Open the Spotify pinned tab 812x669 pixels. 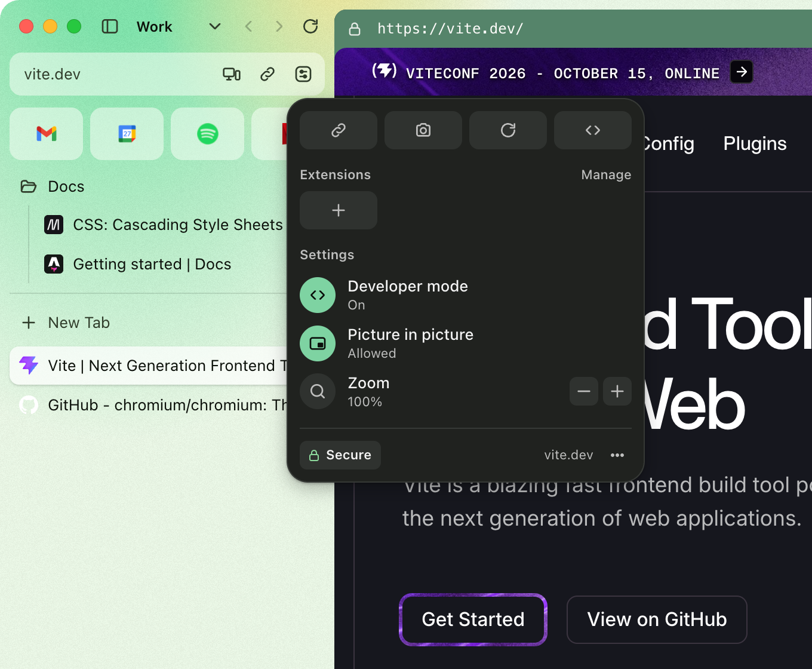point(208,134)
